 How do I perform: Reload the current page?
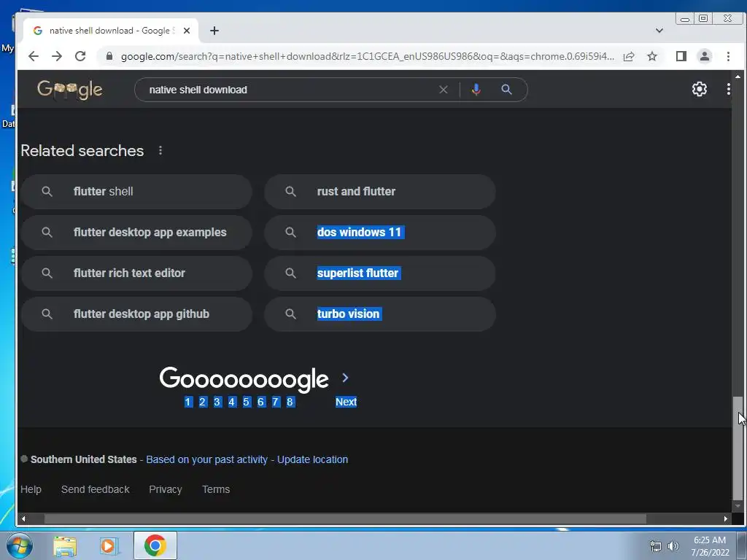point(80,56)
